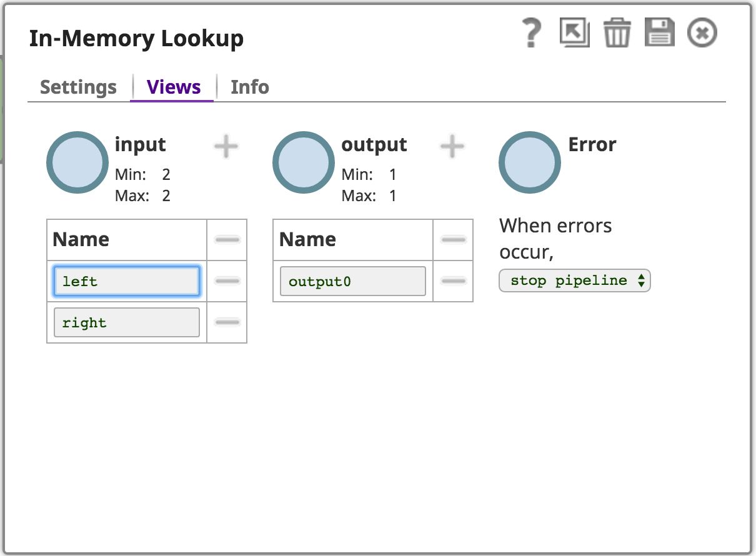Click the delete stage trash icon
The width and height of the screenshot is (756, 556).
(617, 33)
